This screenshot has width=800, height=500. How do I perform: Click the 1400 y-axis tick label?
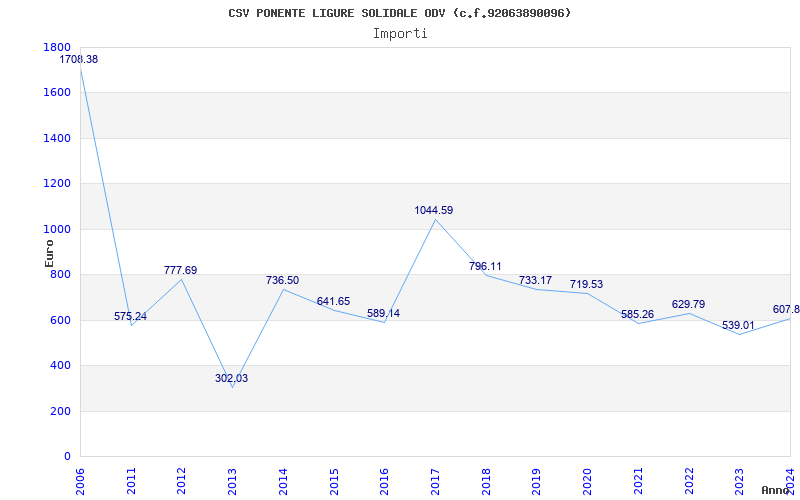(x=57, y=138)
